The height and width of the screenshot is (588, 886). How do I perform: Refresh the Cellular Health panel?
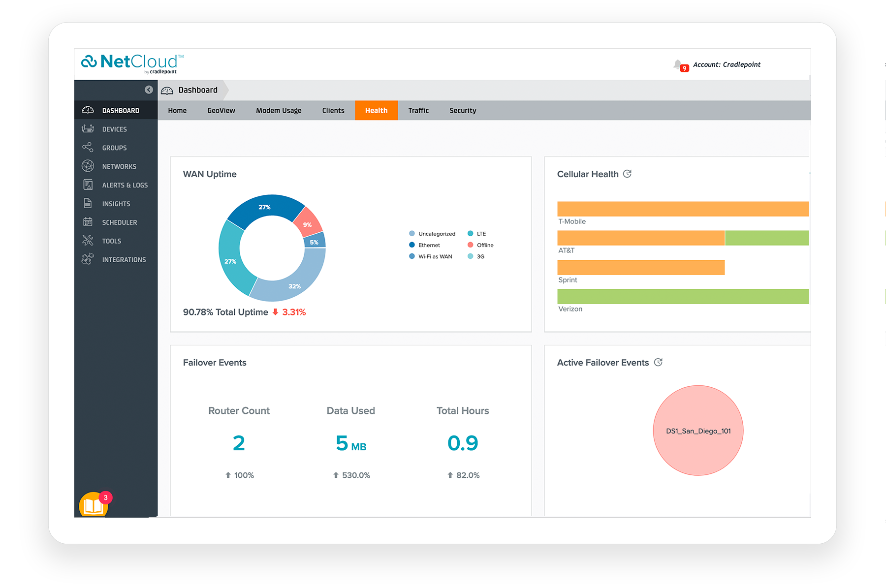(x=627, y=174)
